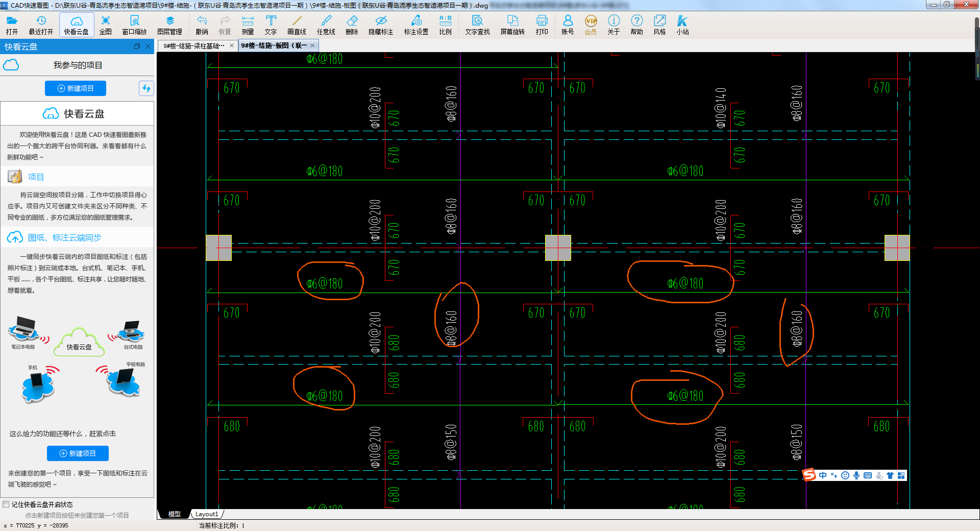Click the 比例 scale icon
Image resolution: width=980 pixels, height=531 pixels.
click(446, 25)
